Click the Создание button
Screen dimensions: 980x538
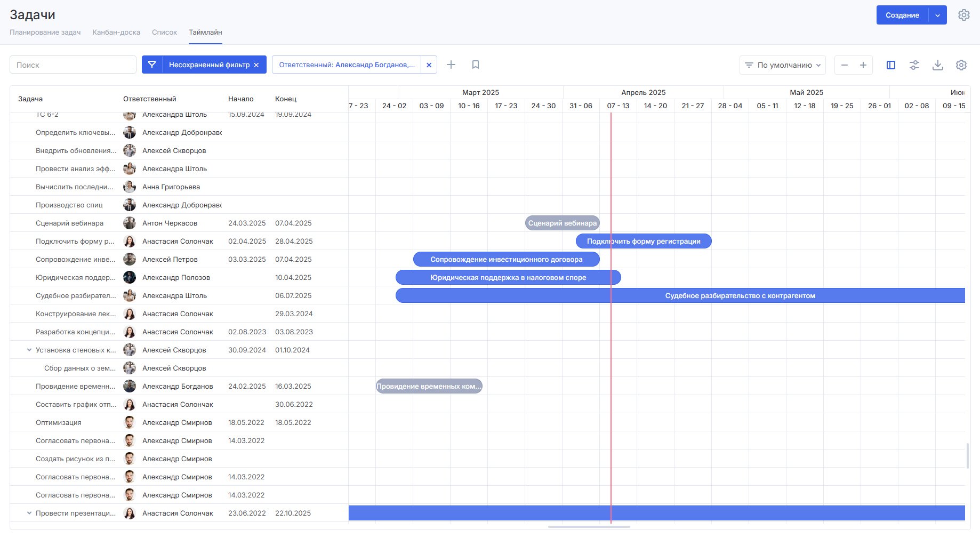pyautogui.click(x=902, y=15)
